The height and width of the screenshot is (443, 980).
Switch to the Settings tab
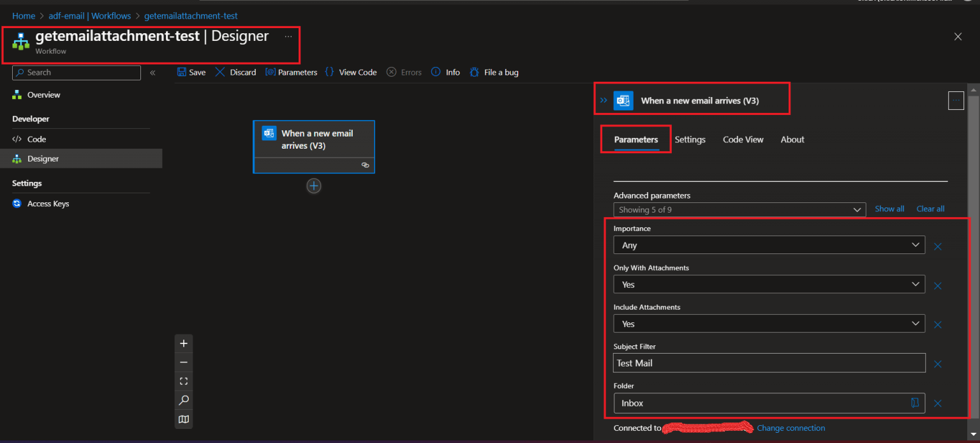pyautogui.click(x=690, y=139)
